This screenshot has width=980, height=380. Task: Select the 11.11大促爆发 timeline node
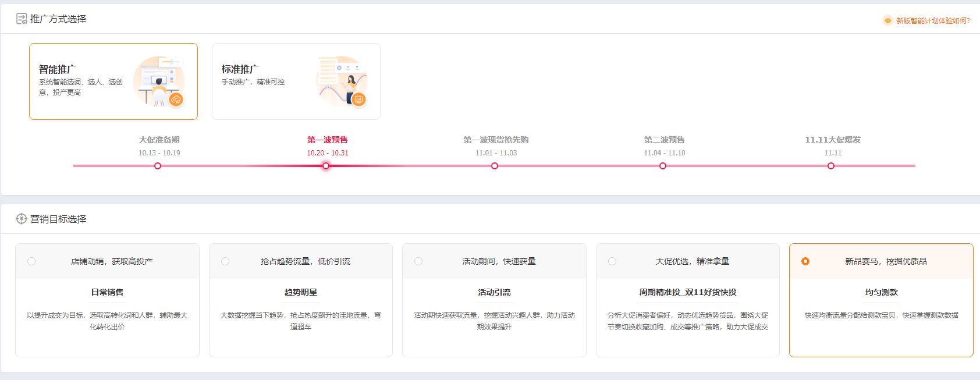(831, 166)
